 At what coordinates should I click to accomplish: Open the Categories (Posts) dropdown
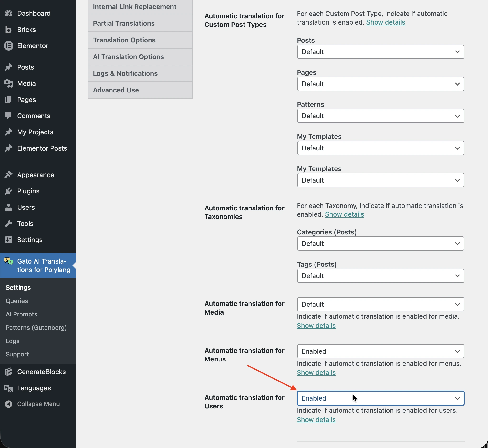click(380, 244)
